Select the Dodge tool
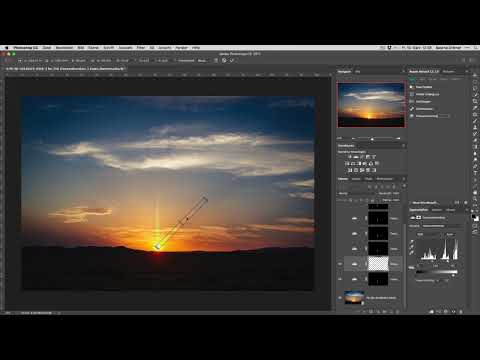The width and height of the screenshot is (480, 360). [475, 160]
